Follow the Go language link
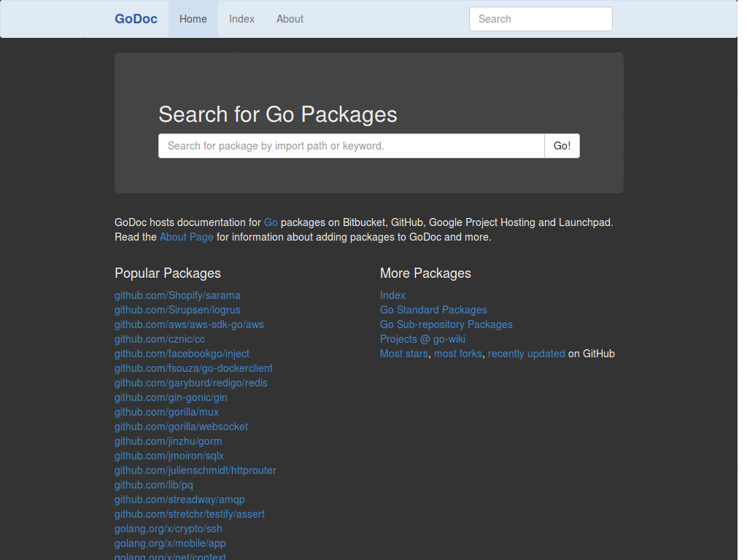The width and height of the screenshot is (747, 560). (271, 222)
